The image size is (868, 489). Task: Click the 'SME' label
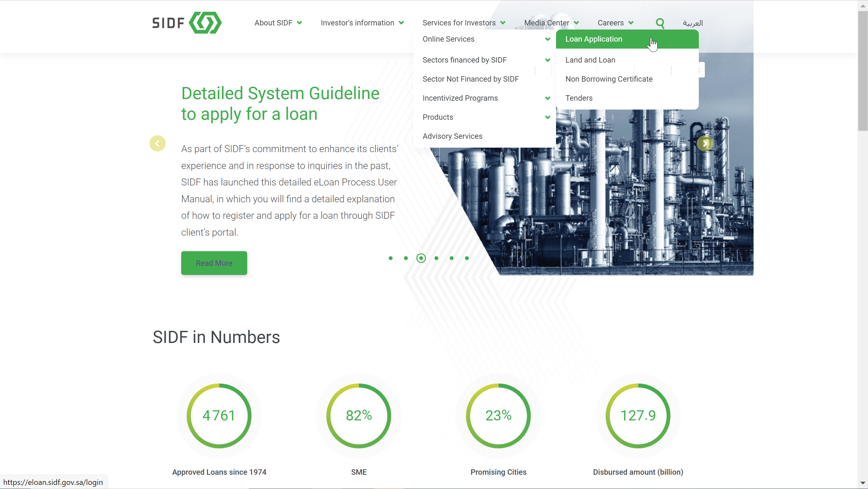coord(359,472)
